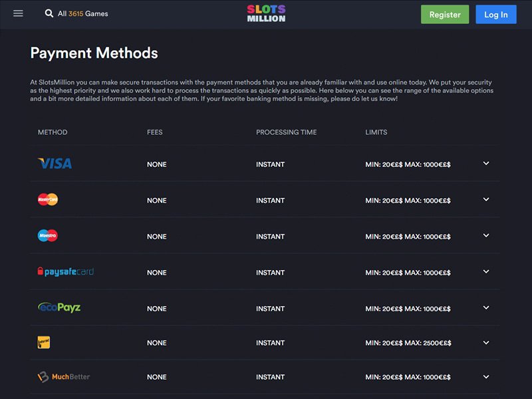Click the PROCESSING TIME column header
The width and height of the screenshot is (532, 399).
(x=287, y=132)
